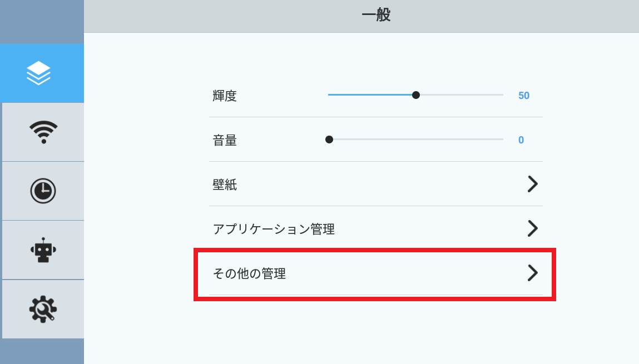Open the その他の管理 menu item
639x364 pixels.
click(x=376, y=273)
